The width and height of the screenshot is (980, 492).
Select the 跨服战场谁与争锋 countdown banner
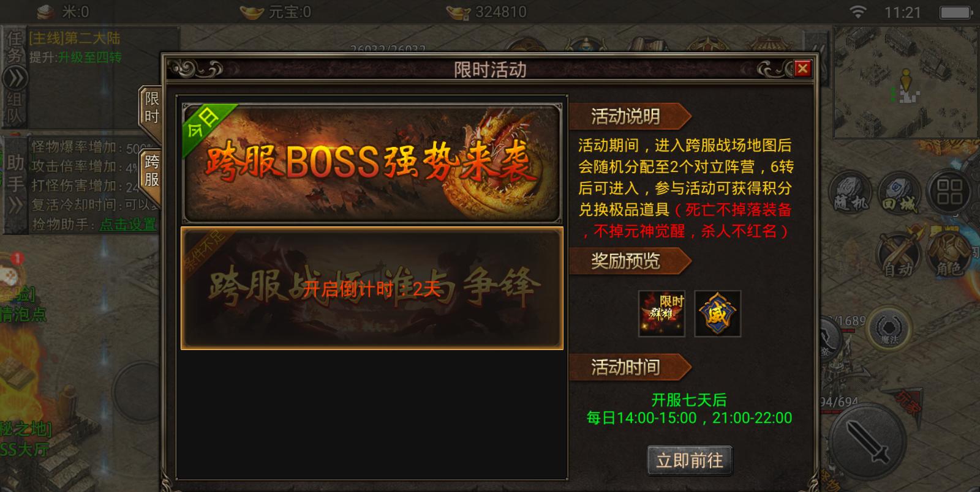(x=372, y=288)
